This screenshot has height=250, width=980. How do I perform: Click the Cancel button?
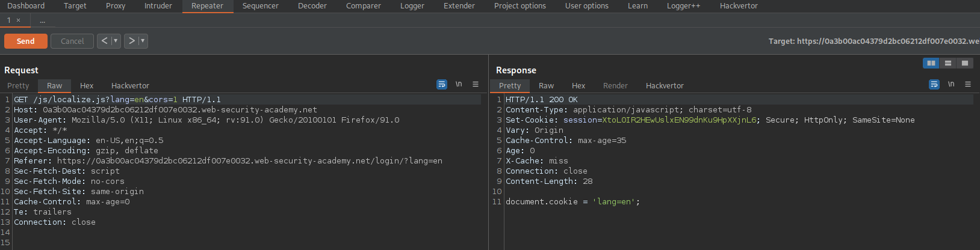(72, 41)
